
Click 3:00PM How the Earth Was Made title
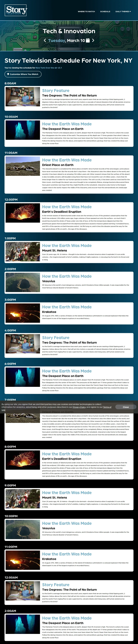tap(67, 307)
